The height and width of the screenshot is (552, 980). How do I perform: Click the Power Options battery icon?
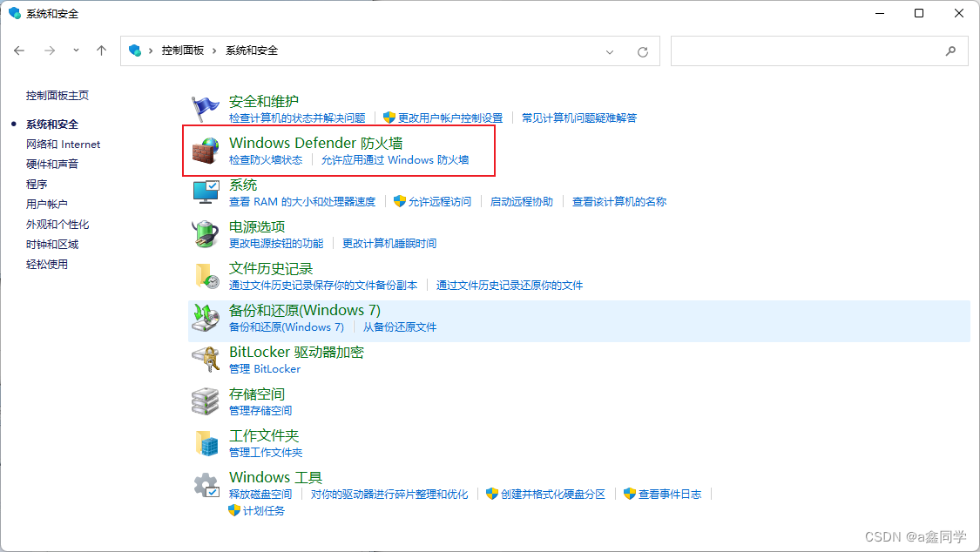205,233
